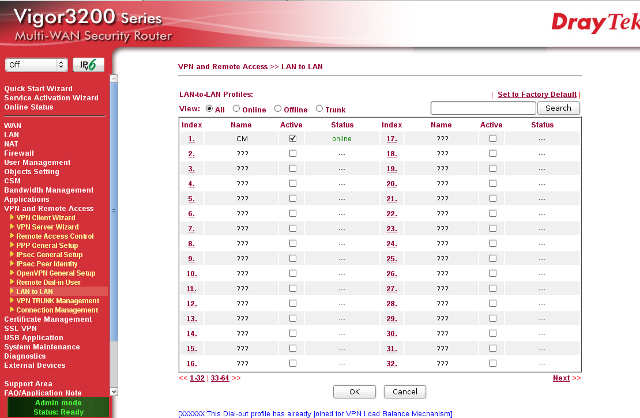Open VPN Server Wizard submenu
The image size is (640, 418).
tap(47, 227)
